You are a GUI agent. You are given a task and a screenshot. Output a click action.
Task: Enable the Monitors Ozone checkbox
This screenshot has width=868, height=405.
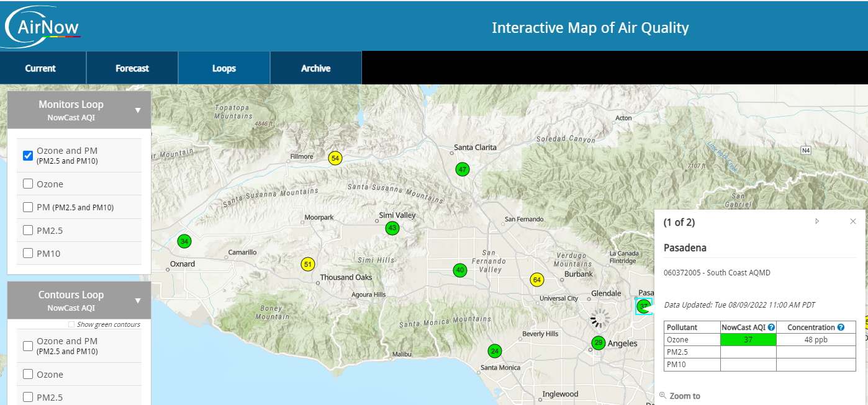tap(28, 184)
